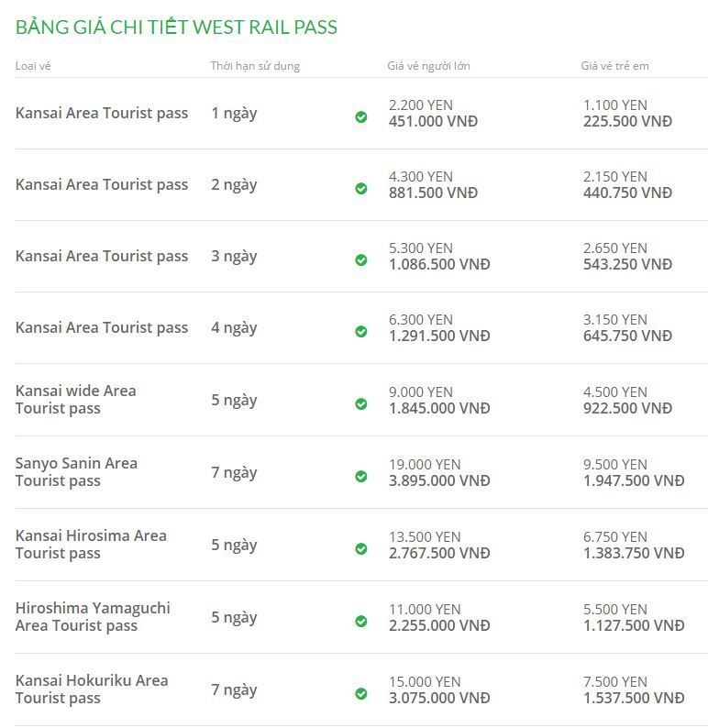This screenshot has width=708, height=728.
Task: Click the 'Giá vé trẻ em' column header
Action: [x=614, y=66]
